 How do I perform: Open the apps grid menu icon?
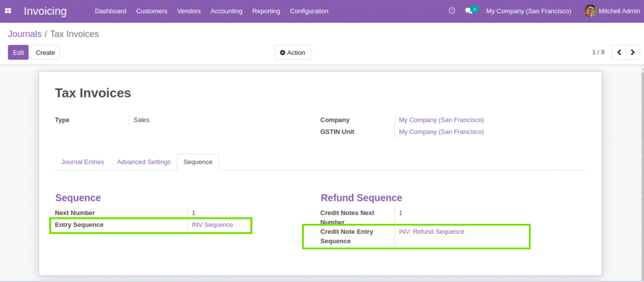[x=8, y=11]
